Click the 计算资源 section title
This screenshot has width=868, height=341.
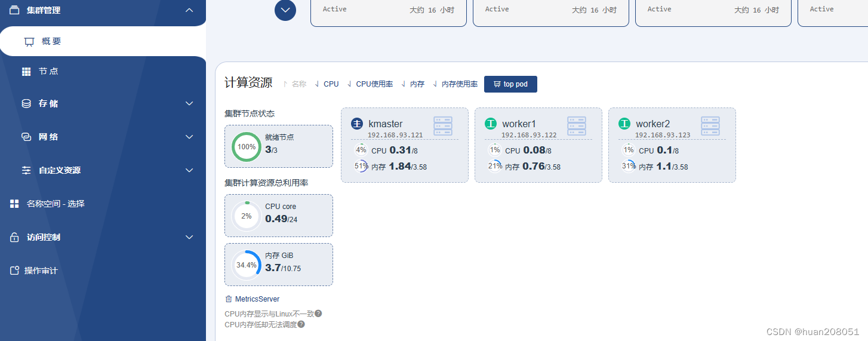(x=248, y=83)
